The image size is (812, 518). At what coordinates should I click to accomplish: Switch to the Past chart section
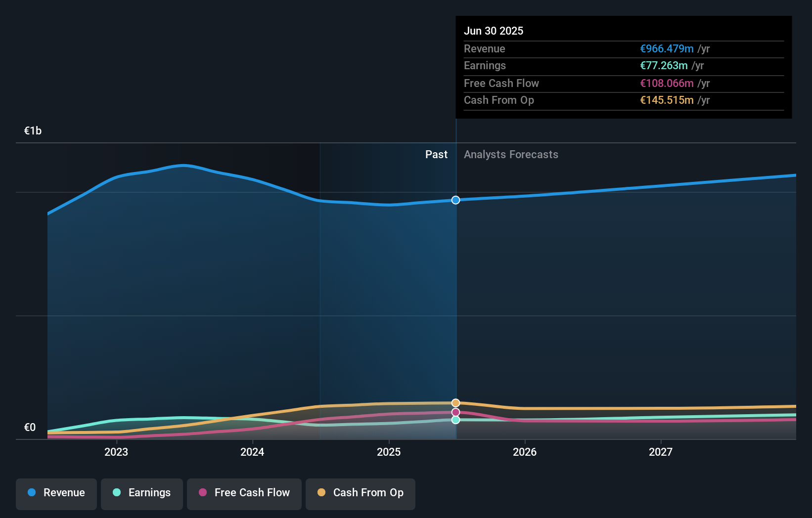click(x=436, y=154)
